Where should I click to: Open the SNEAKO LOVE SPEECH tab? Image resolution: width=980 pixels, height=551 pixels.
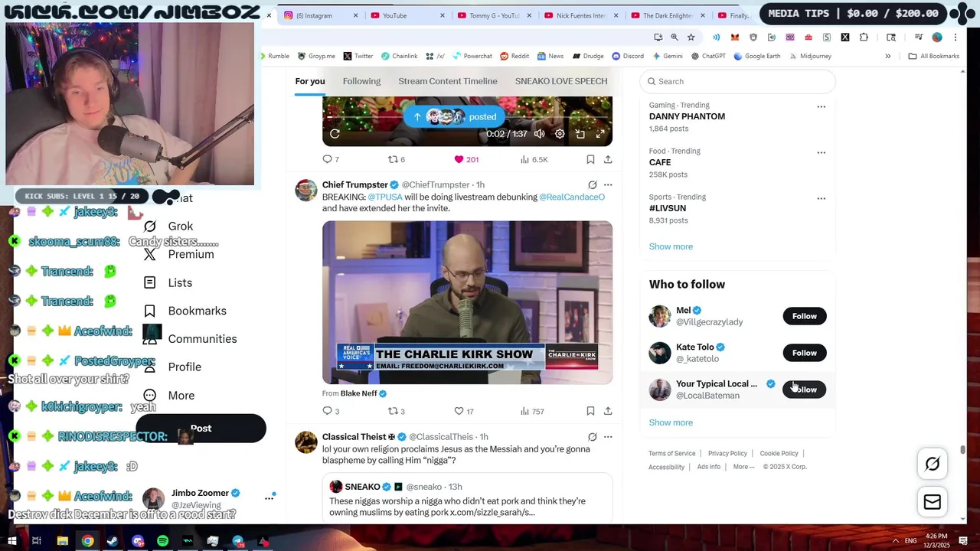[x=561, y=81]
